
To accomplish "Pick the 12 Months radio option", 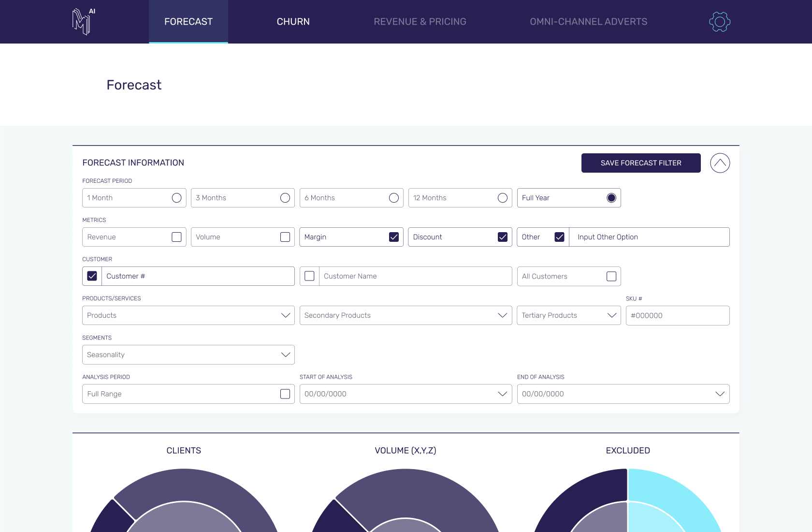I will (x=503, y=198).
